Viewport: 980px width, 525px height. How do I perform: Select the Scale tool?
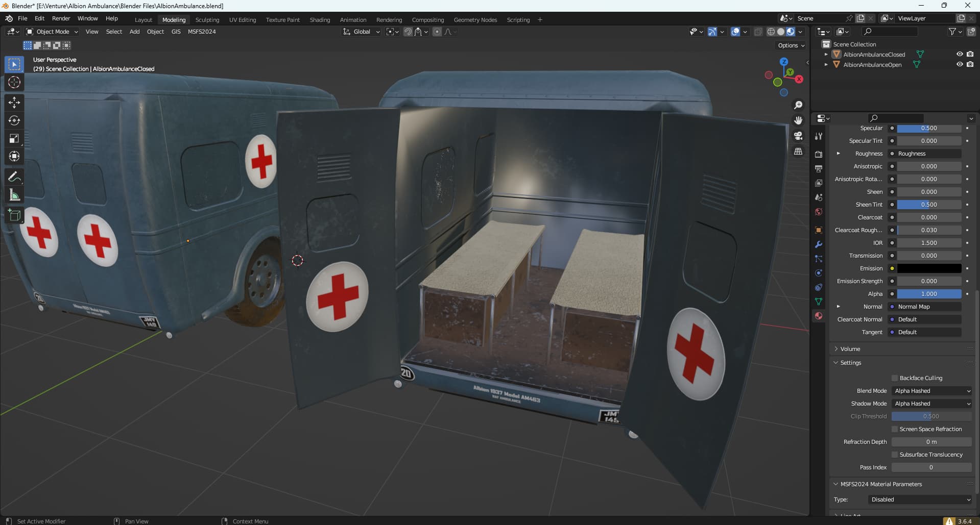coord(14,138)
